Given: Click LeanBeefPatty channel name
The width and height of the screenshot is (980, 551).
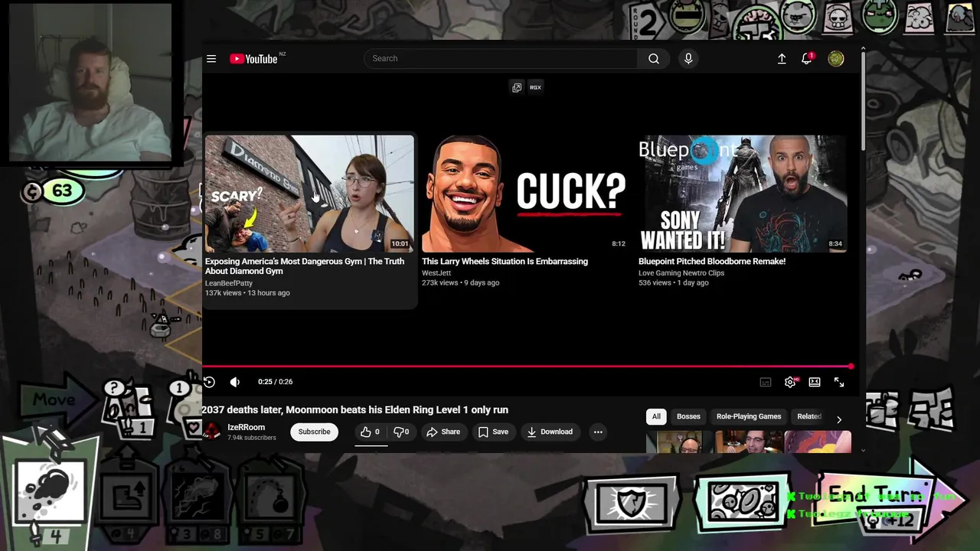Looking at the screenshot, I should click(228, 283).
